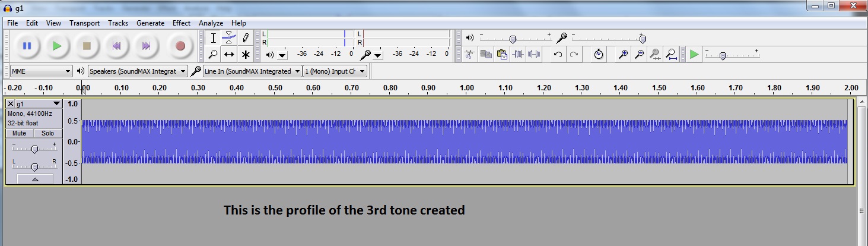Viewport: 868px width, 246px height.
Task: Click the Silence audio icon
Action: (x=534, y=55)
